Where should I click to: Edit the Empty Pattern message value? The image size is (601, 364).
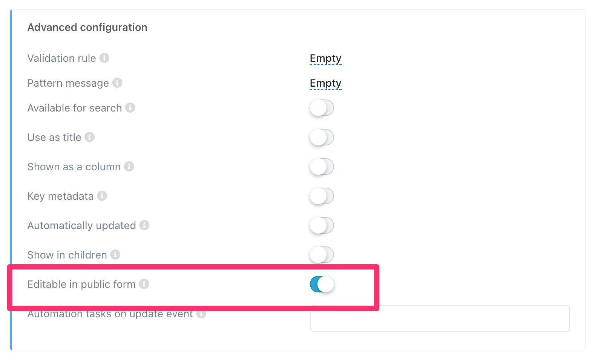click(325, 83)
